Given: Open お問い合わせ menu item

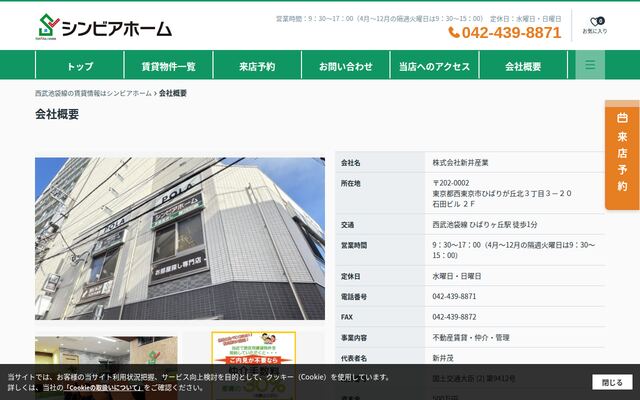Looking at the screenshot, I should pyautogui.click(x=346, y=66).
